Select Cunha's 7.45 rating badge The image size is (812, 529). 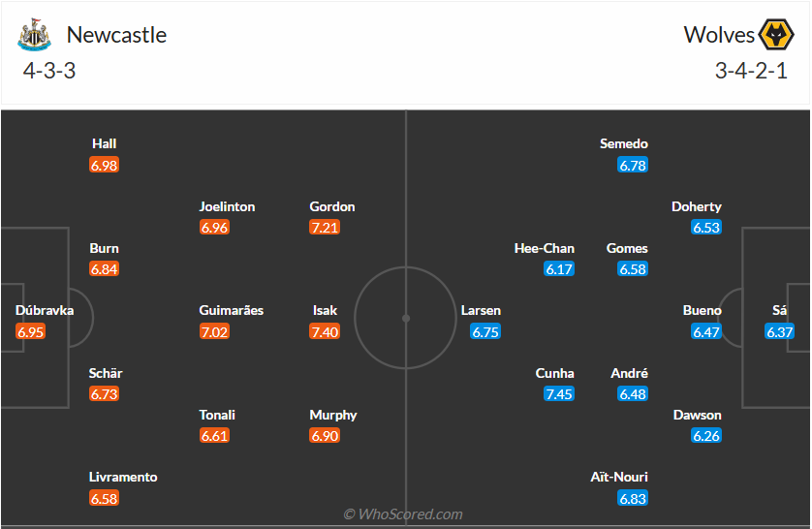(559, 394)
